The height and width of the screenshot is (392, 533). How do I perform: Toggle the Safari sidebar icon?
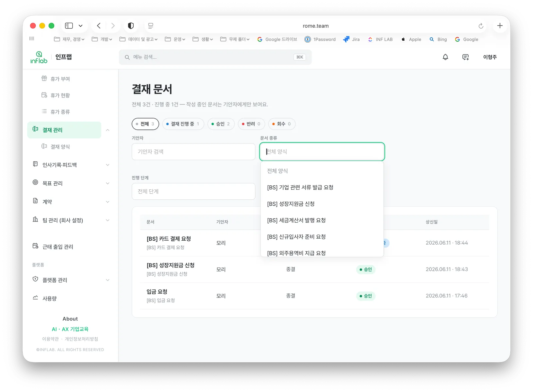(69, 26)
